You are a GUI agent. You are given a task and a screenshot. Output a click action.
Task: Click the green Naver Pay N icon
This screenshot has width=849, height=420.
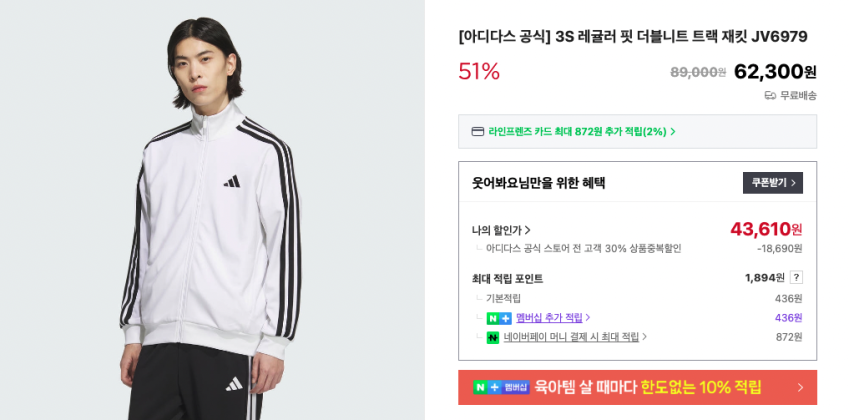click(492, 338)
